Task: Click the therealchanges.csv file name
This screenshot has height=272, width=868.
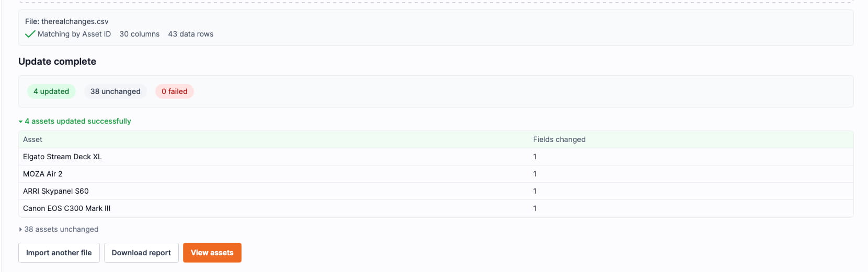Action: (x=75, y=21)
